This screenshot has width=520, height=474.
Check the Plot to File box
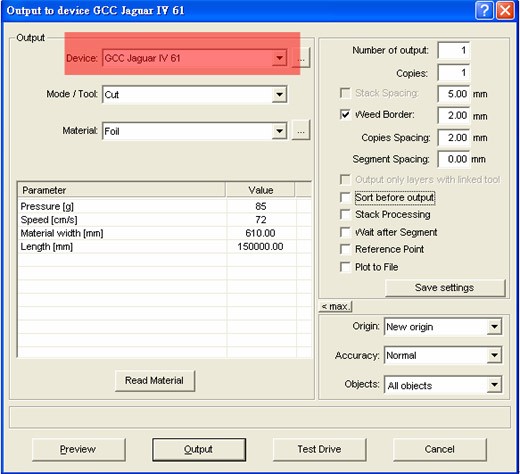click(345, 267)
